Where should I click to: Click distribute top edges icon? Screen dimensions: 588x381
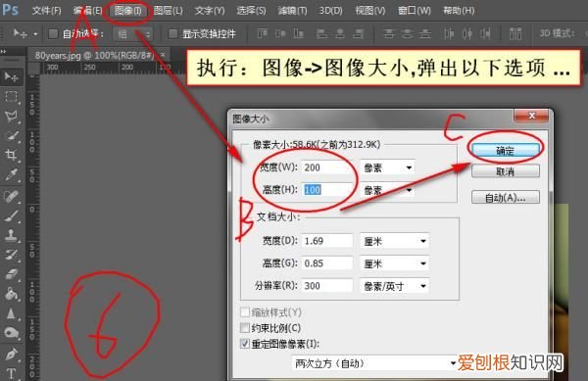pos(389,33)
